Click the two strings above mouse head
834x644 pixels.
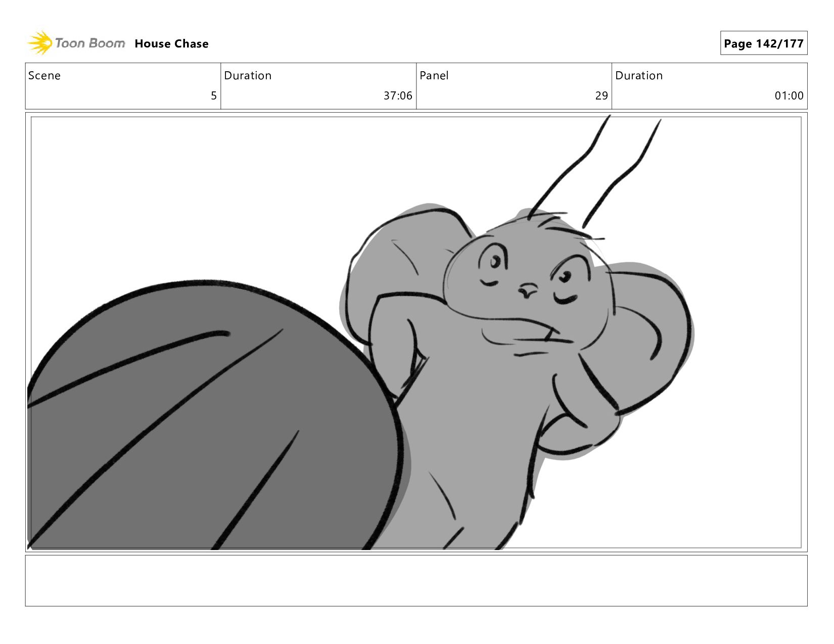pos(596,169)
